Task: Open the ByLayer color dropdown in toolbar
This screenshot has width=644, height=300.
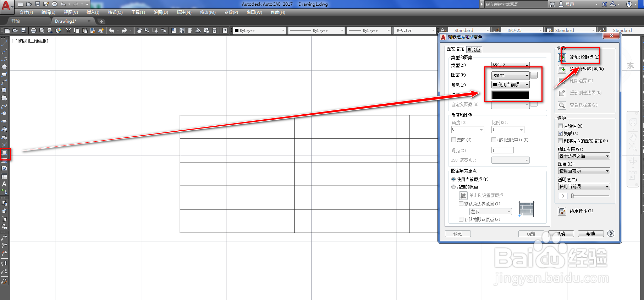Action: [259, 31]
